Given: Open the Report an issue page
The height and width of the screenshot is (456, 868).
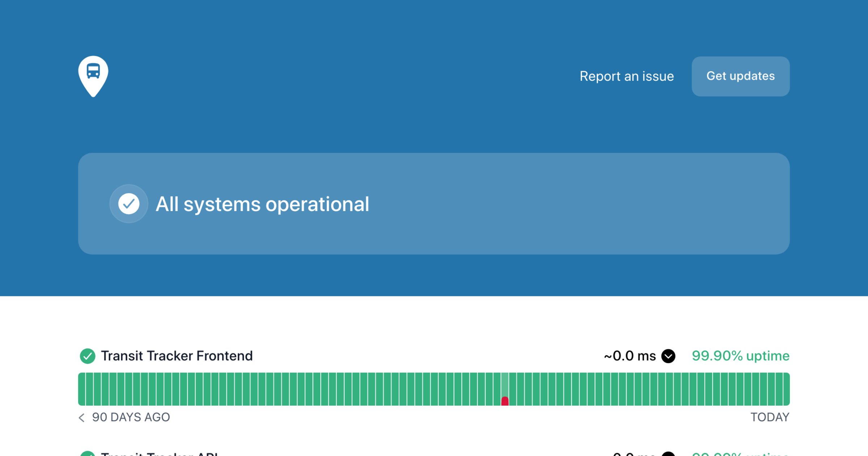Looking at the screenshot, I should (x=627, y=76).
